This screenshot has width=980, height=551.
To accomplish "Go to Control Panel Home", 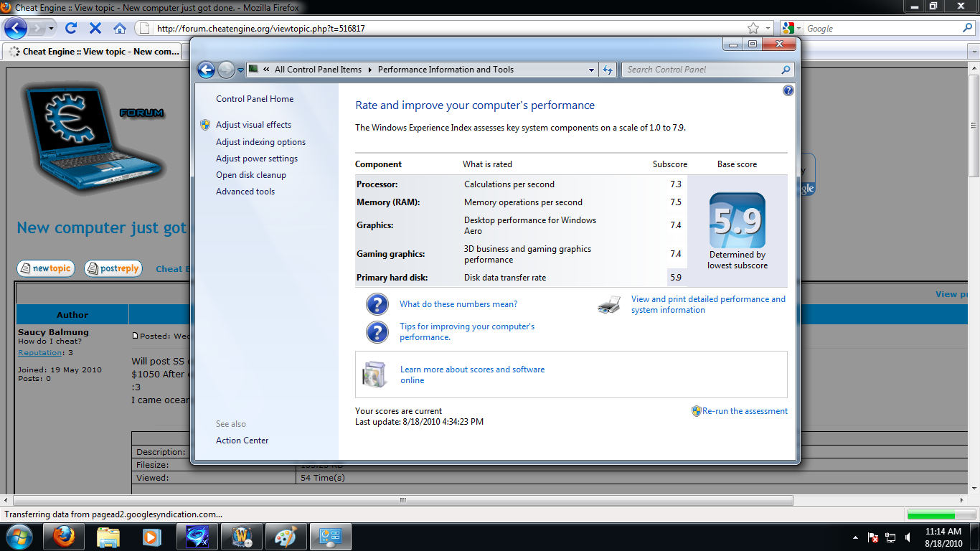I will (255, 99).
